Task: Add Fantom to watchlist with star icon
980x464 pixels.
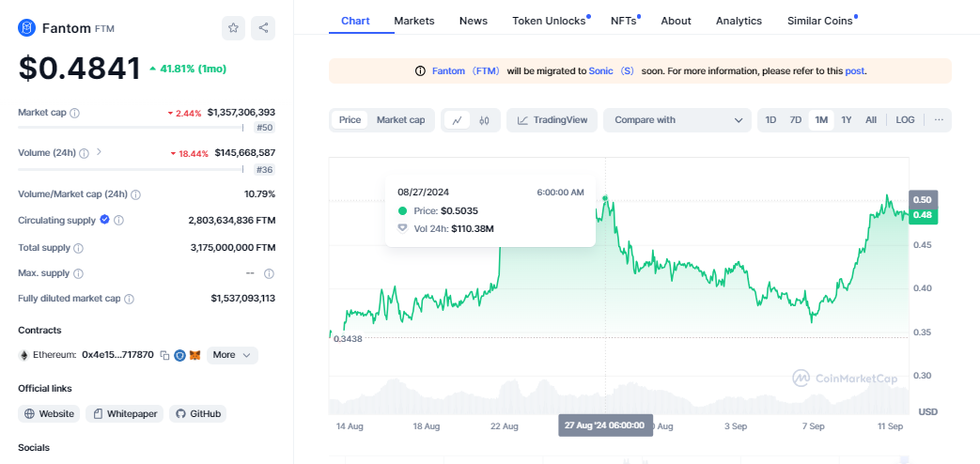Action: (233, 28)
